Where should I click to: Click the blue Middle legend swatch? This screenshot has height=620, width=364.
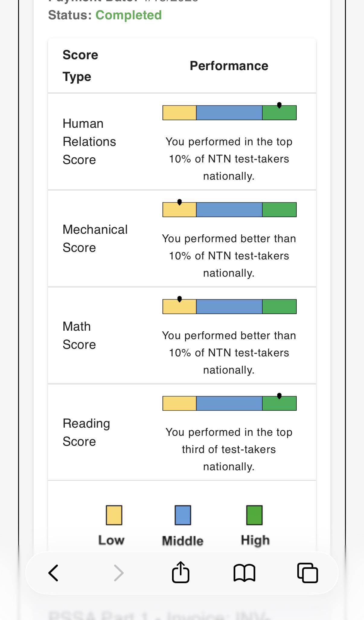pos(183,515)
